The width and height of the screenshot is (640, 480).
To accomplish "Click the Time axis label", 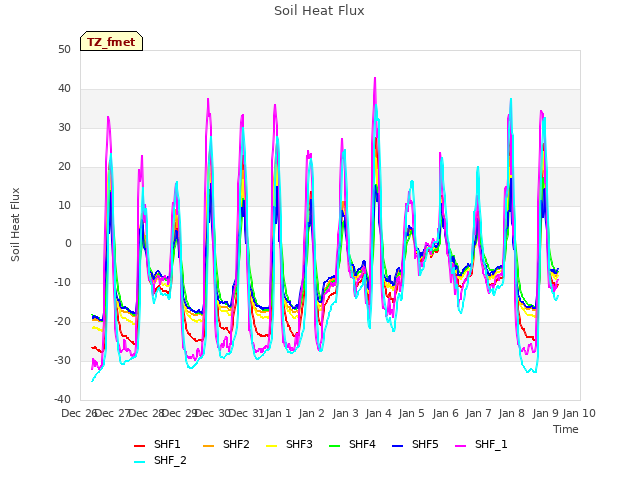I will [566, 429].
